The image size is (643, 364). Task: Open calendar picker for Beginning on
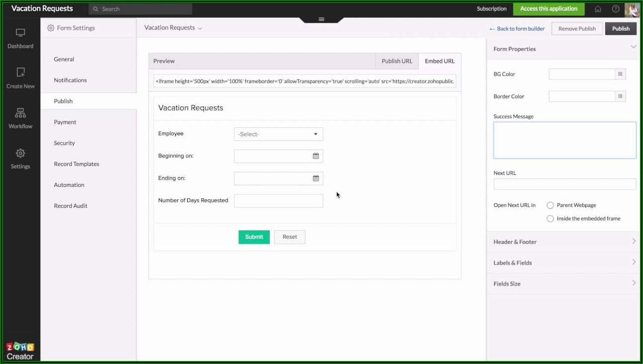pos(316,156)
